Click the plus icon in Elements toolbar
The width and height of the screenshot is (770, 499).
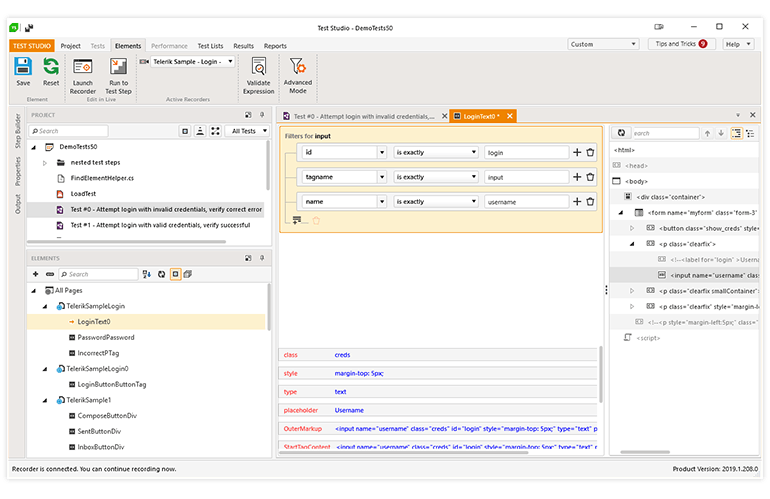(35, 274)
